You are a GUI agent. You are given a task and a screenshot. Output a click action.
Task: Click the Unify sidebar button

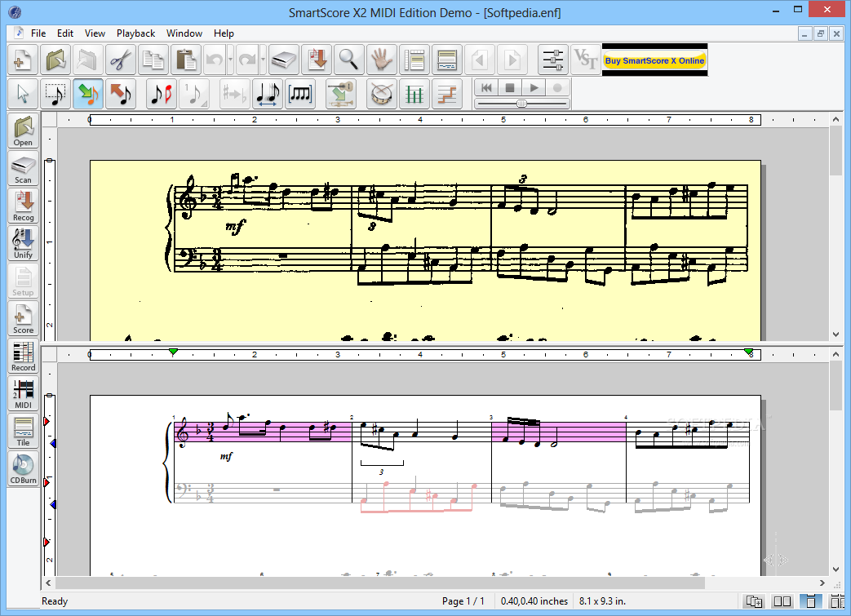23,243
